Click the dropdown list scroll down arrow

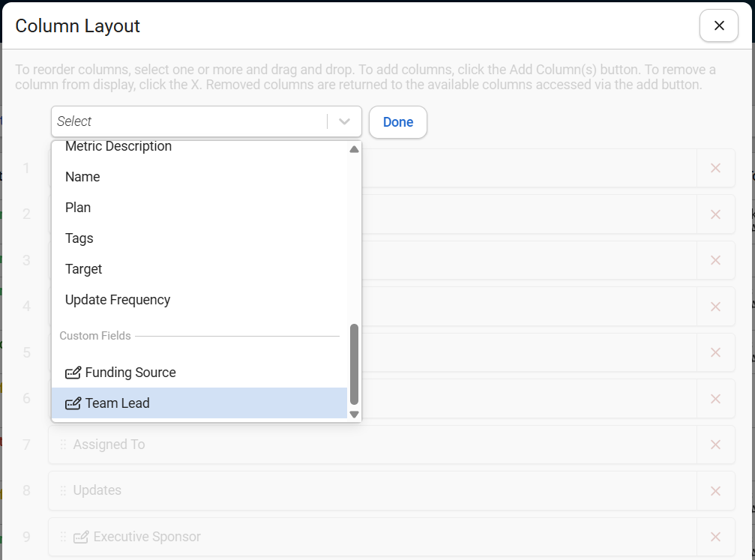click(x=354, y=415)
